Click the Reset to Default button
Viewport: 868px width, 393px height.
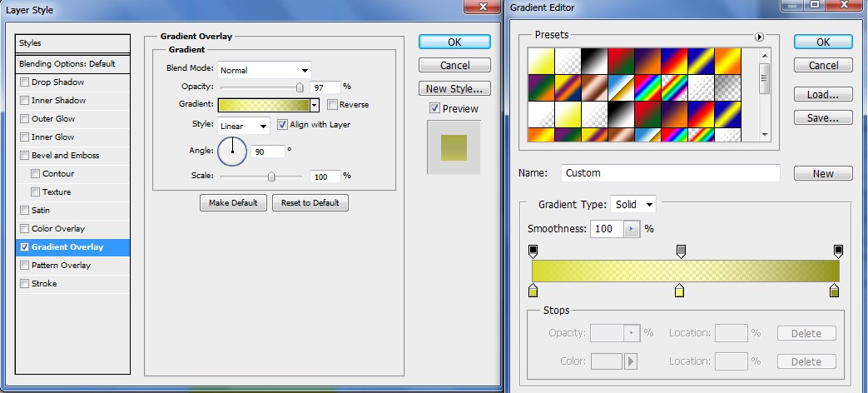pyautogui.click(x=310, y=202)
